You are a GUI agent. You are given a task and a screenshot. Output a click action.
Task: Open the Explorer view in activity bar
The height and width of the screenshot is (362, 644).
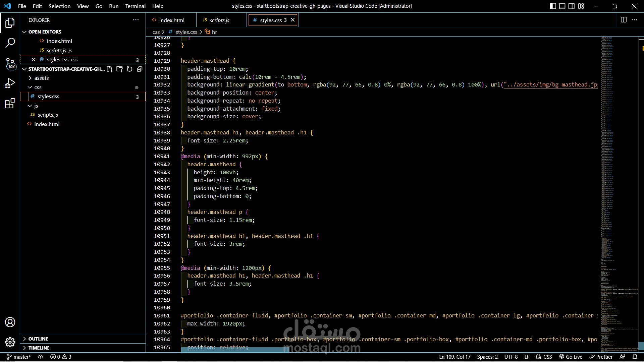[10, 23]
